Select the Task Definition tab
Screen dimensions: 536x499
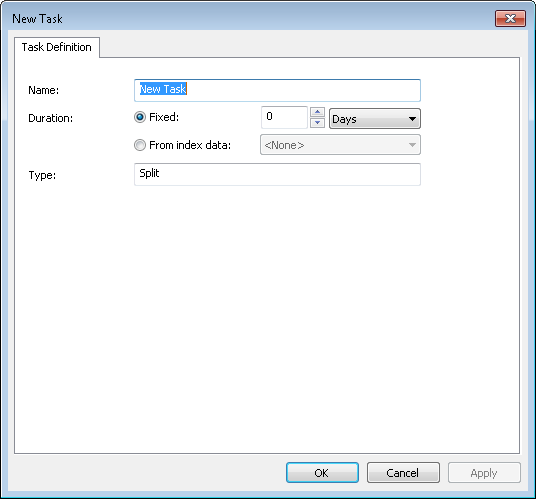point(57,47)
